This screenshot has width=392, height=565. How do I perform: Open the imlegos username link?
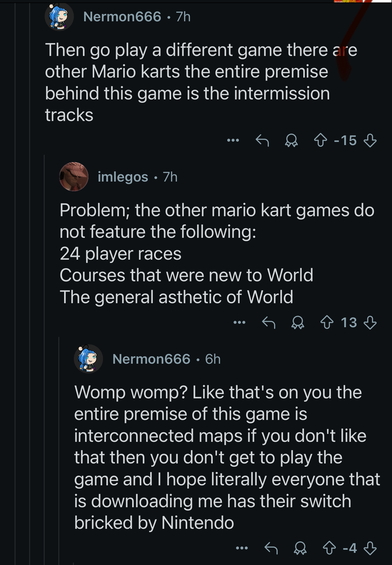(123, 177)
